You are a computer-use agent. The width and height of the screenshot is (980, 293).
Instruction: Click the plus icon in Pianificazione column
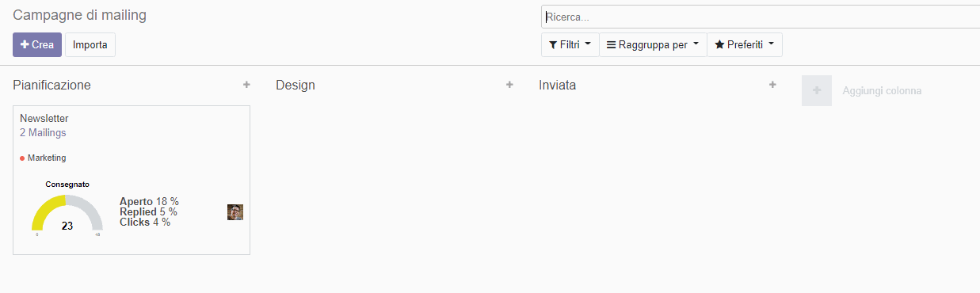(x=246, y=85)
